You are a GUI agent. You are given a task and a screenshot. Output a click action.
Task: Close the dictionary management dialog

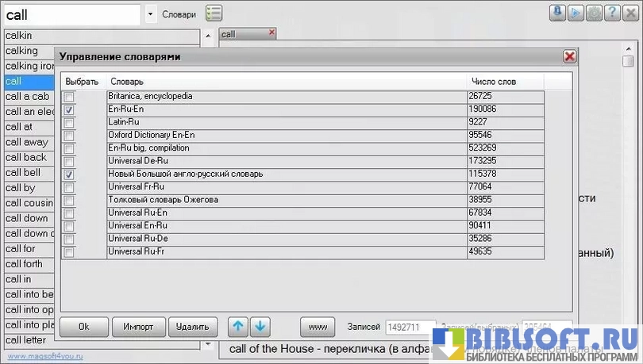[569, 56]
